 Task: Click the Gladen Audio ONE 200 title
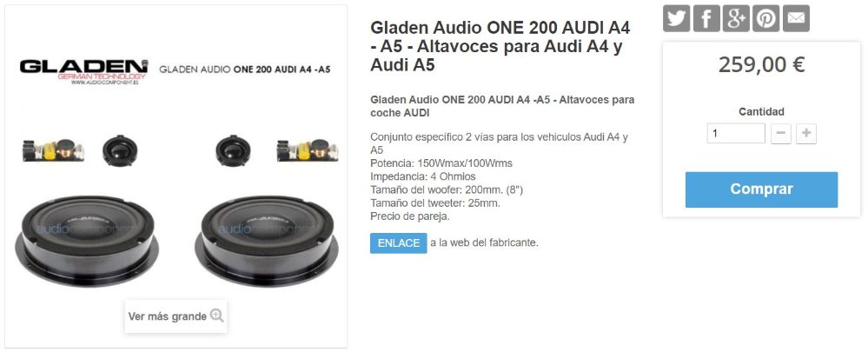pyautogui.click(x=500, y=46)
